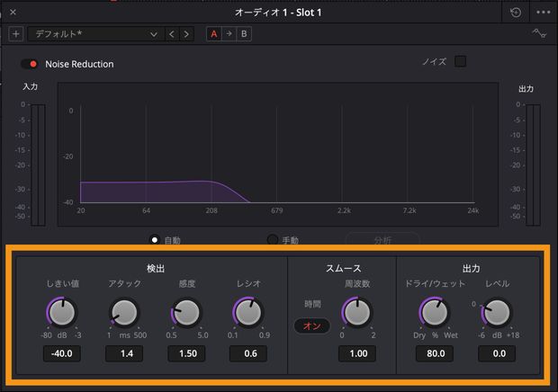The width and height of the screenshot is (558, 392).
Task: Add a new preset with plus button
Action: pyautogui.click(x=15, y=34)
